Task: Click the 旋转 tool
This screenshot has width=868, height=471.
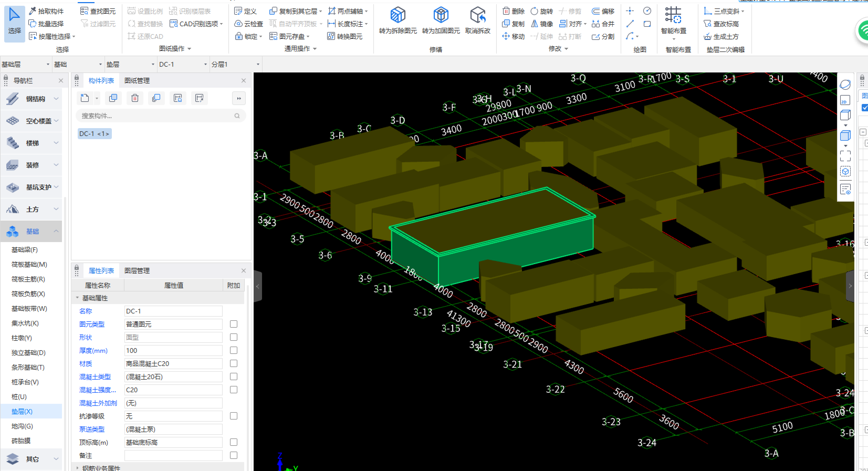Action: tap(542, 11)
